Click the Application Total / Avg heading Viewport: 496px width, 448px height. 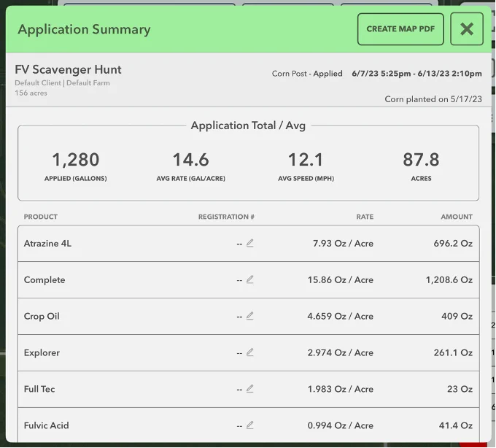(x=248, y=125)
